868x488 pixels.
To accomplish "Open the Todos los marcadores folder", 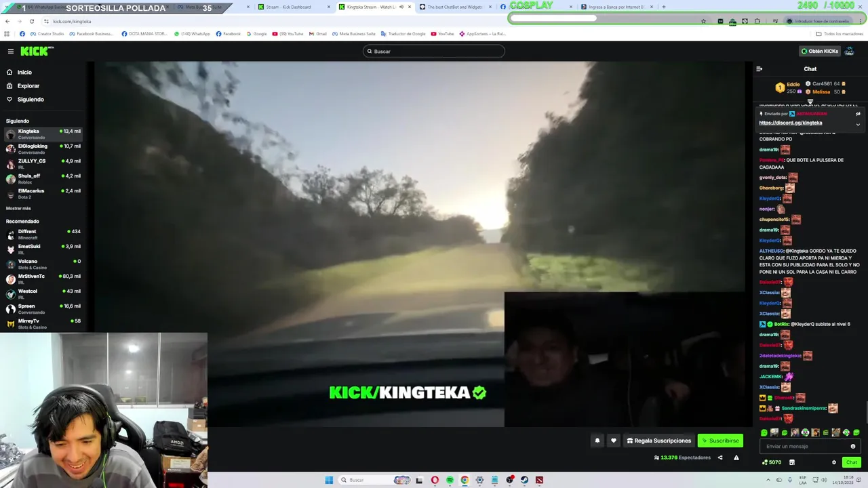I will click(x=840, y=34).
